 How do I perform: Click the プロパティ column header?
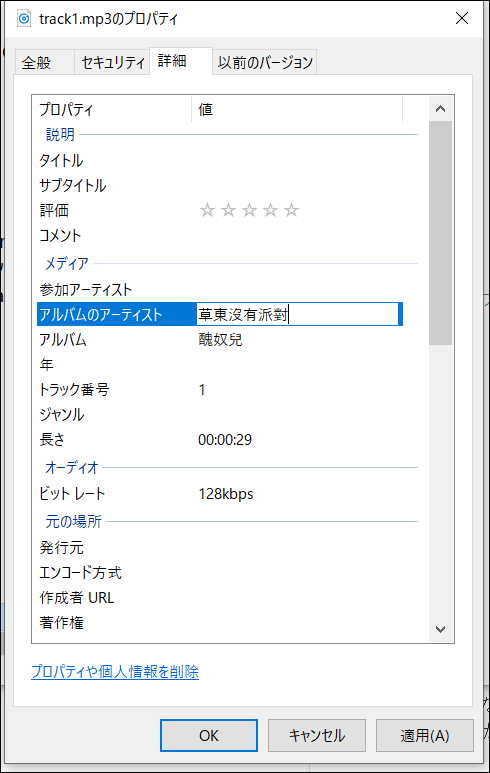(x=112, y=109)
